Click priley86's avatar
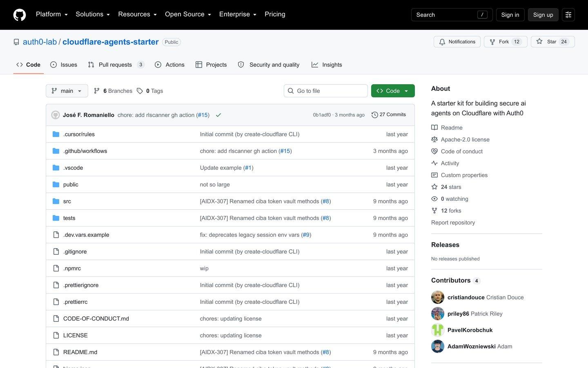Viewport: 588px width, 368px height. tap(438, 314)
